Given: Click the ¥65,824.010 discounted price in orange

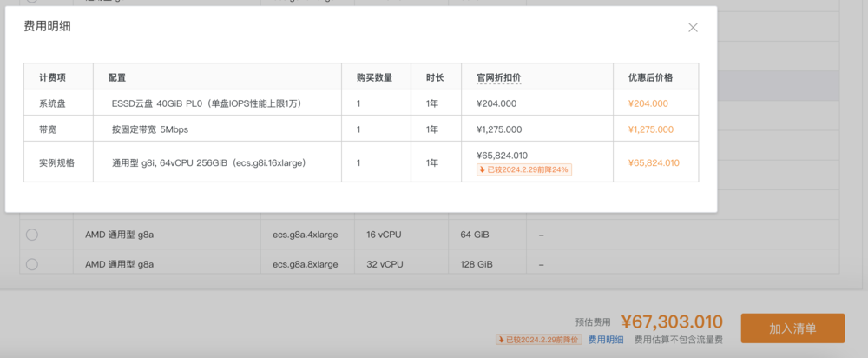Looking at the screenshot, I should point(654,162).
